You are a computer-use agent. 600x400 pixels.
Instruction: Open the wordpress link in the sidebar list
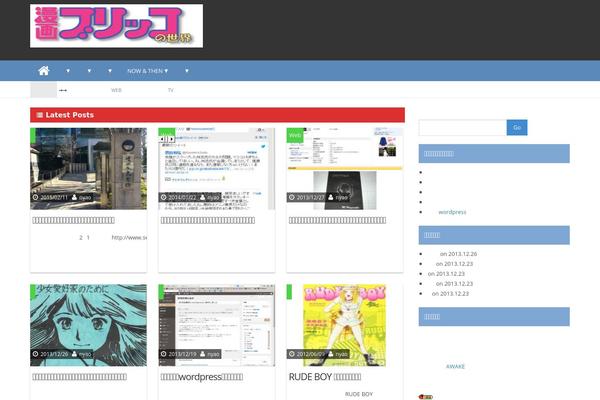(x=452, y=212)
